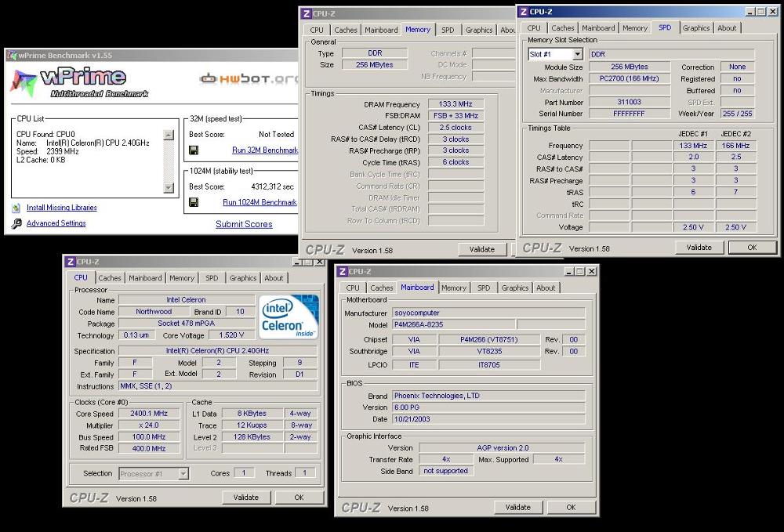Click the CPU-Z title icon in CPU window
This screenshot has height=532, width=784.
tap(71, 262)
